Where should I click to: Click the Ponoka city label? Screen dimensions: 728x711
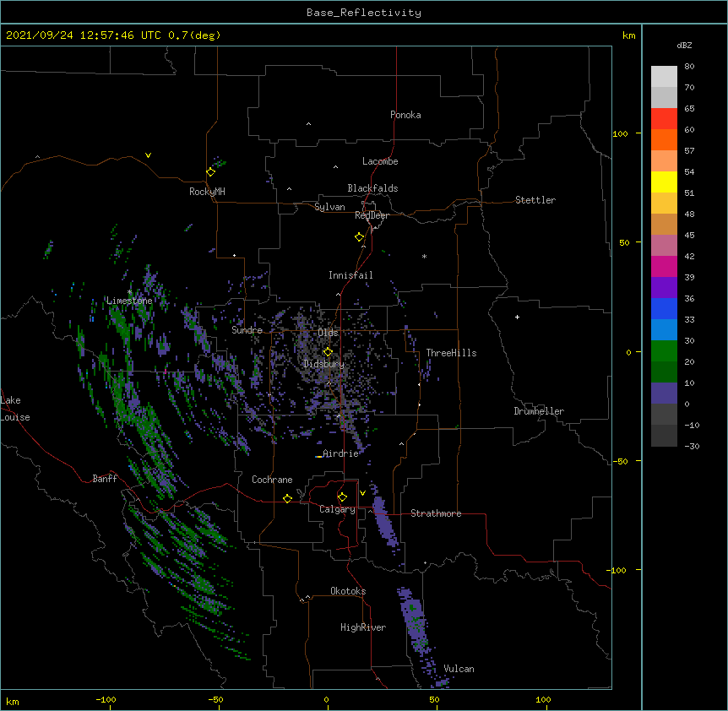(x=405, y=115)
